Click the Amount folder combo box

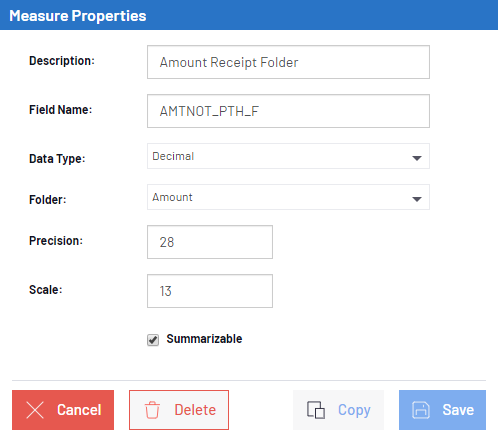pyautogui.click(x=288, y=197)
